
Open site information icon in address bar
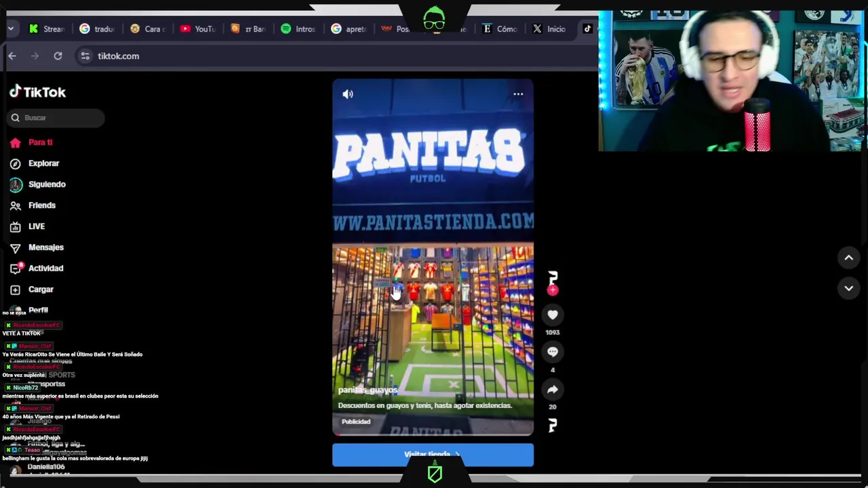85,56
